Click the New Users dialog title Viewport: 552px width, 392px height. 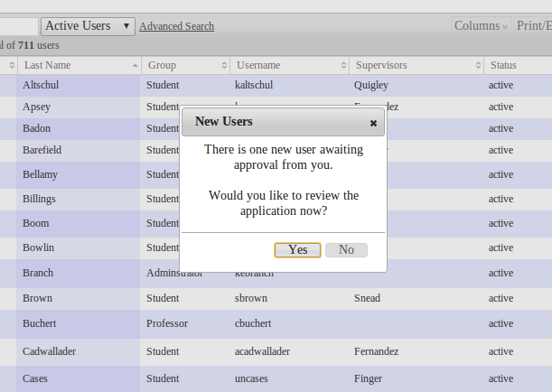pos(224,121)
